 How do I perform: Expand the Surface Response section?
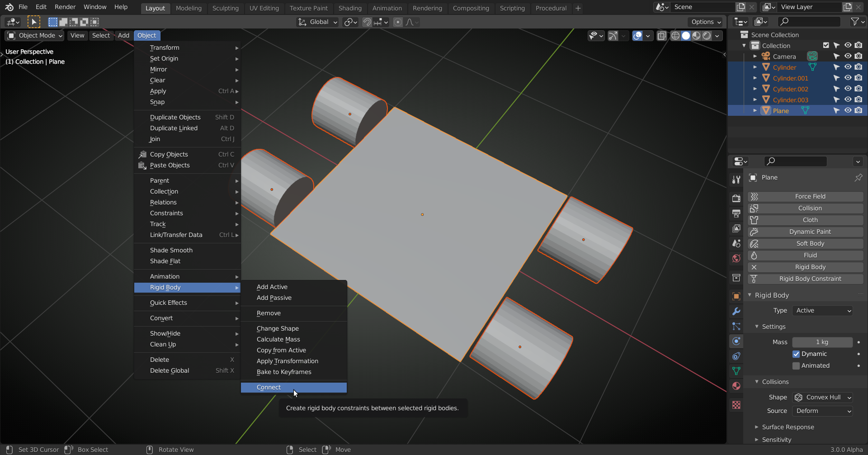(x=788, y=427)
